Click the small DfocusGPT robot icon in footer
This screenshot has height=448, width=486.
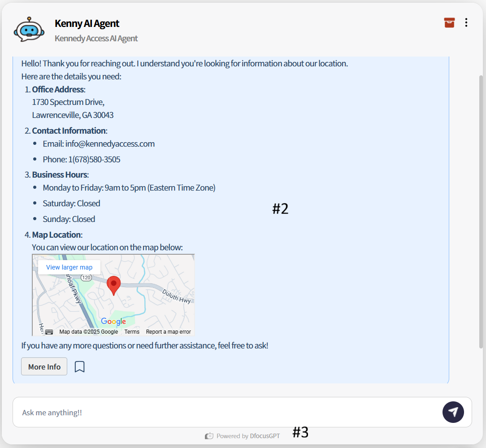[209, 436]
